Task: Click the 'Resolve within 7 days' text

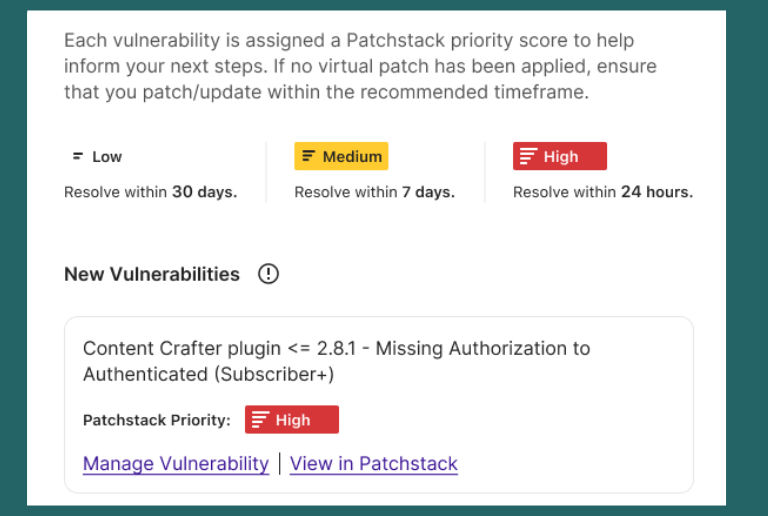Action: click(374, 192)
